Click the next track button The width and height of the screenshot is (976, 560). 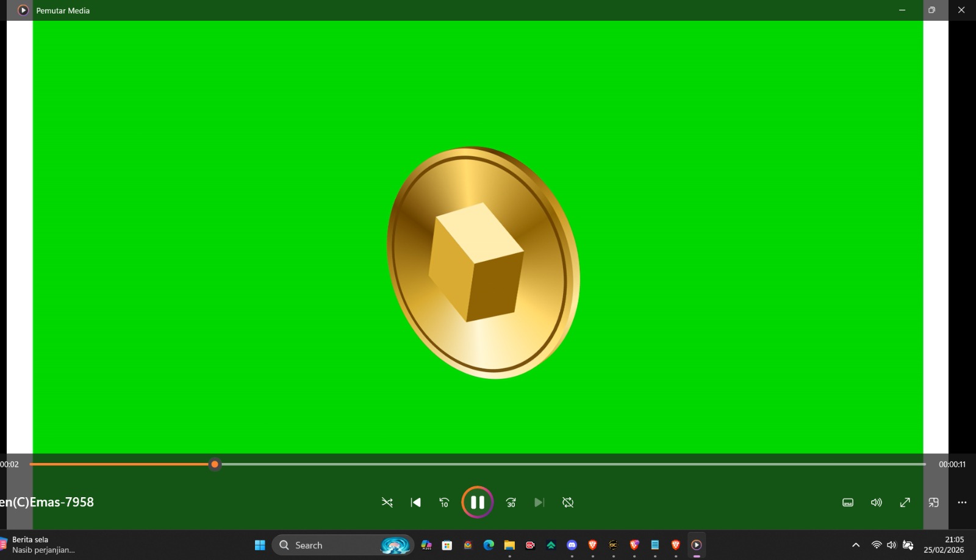point(539,502)
